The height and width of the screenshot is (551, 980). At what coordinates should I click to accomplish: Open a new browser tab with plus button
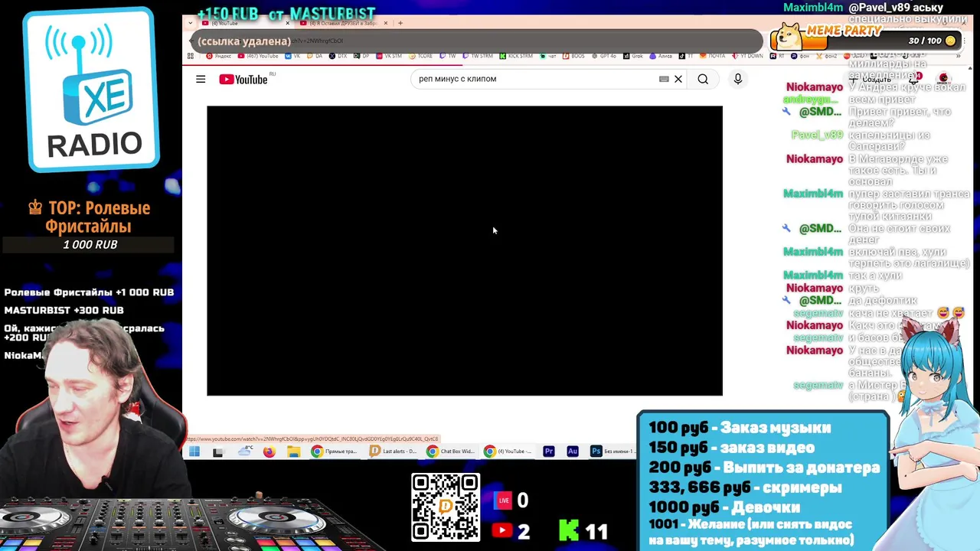coord(400,23)
